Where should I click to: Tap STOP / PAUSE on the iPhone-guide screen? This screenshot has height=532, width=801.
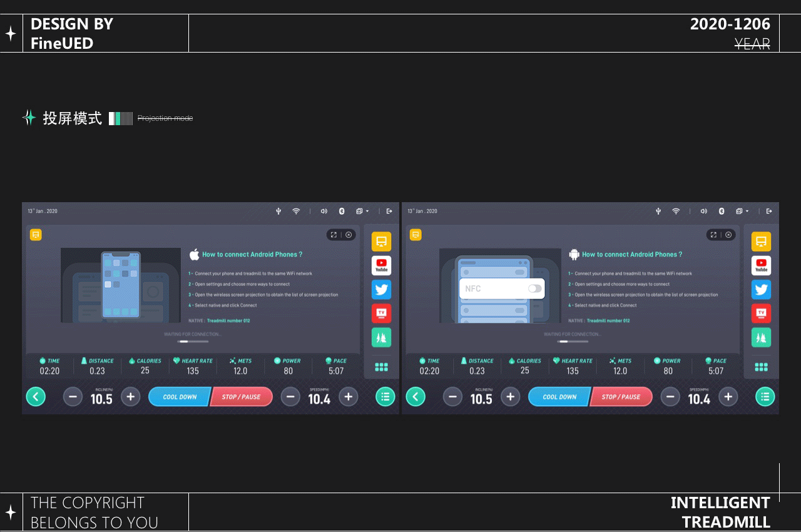coord(242,397)
